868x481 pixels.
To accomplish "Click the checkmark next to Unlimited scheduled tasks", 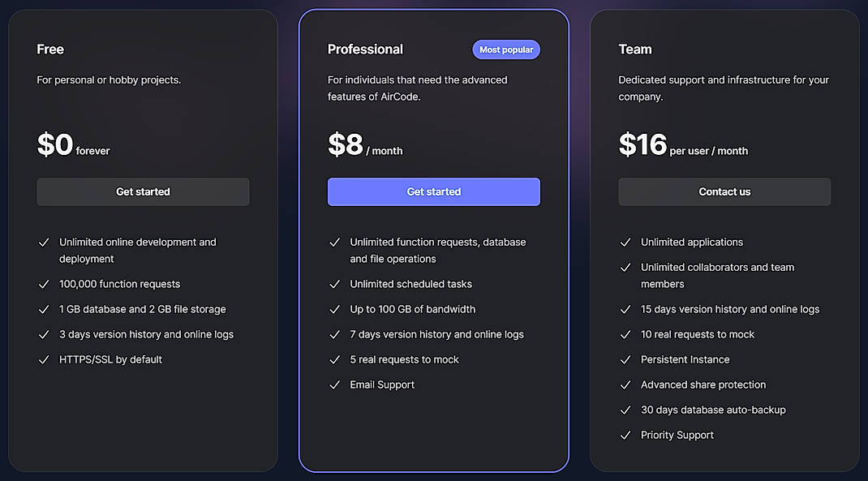I will pos(335,284).
